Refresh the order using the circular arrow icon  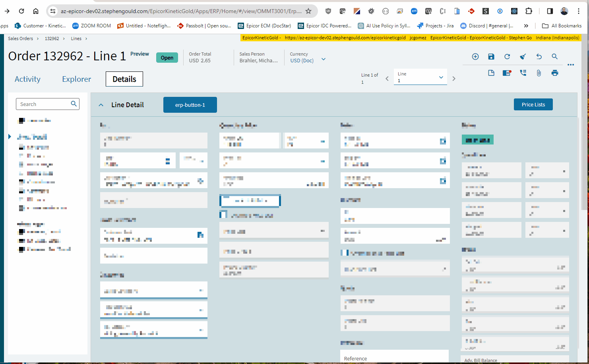[507, 57]
